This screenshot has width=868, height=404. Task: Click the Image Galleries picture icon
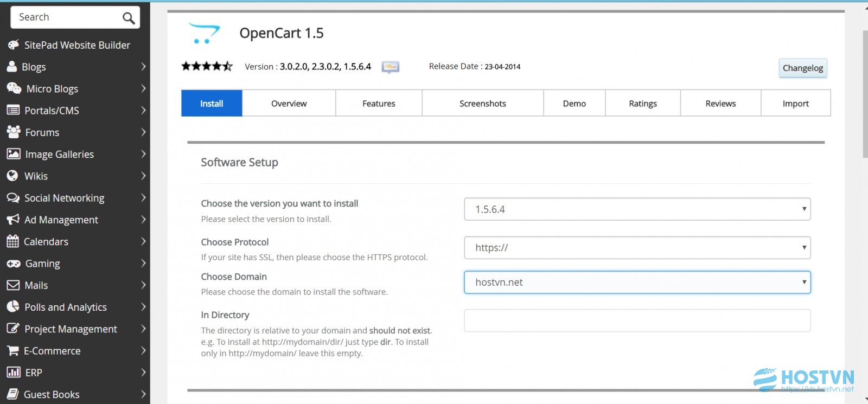pyautogui.click(x=14, y=154)
